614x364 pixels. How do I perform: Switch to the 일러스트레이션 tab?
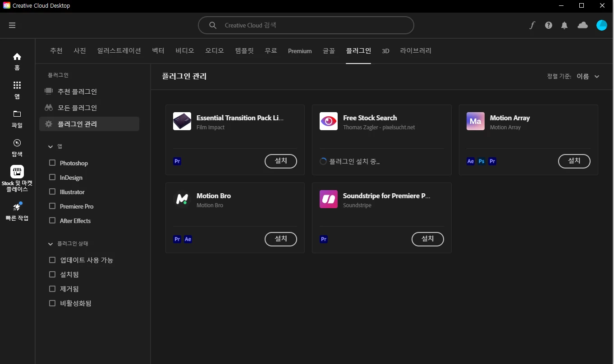tap(119, 51)
